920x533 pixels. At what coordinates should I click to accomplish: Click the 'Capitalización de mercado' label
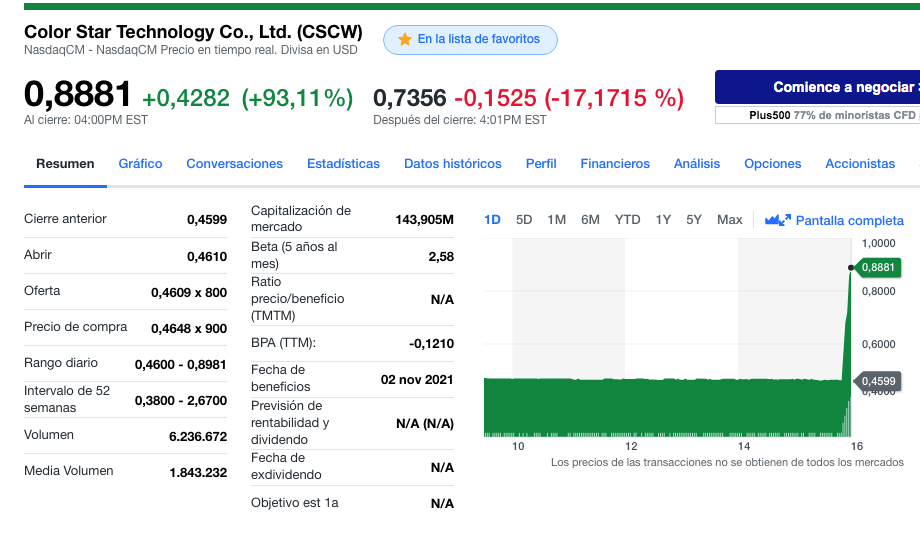coord(301,218)
